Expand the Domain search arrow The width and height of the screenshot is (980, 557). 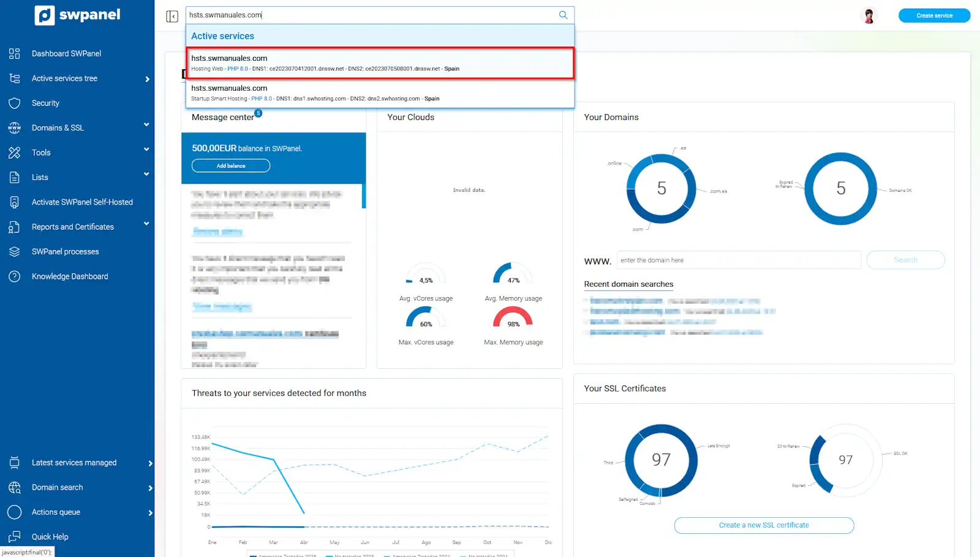150,488
